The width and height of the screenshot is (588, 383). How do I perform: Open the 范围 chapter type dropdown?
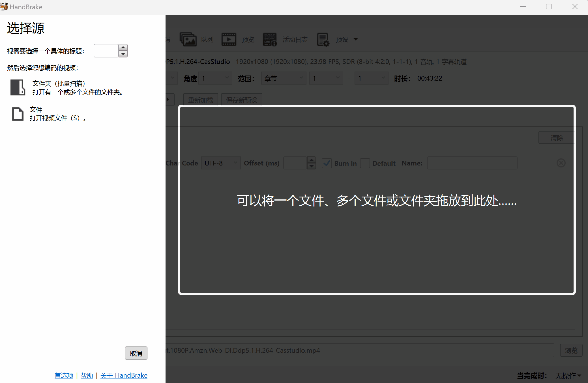(283, 78)
